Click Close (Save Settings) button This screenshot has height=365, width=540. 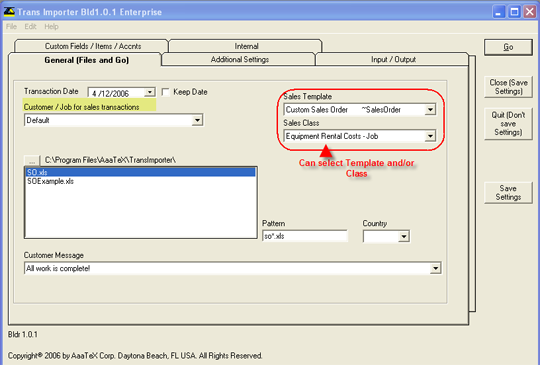click(508, 87)
